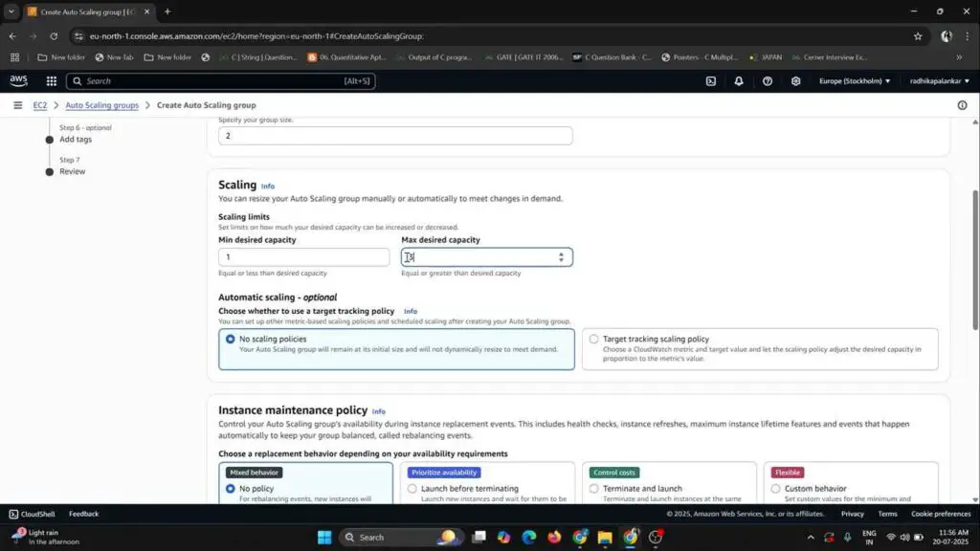This screenshot has width=980, height=551.
Task: Open volume control in system tray
Action: pyautogui.click(x=904, y=538)
